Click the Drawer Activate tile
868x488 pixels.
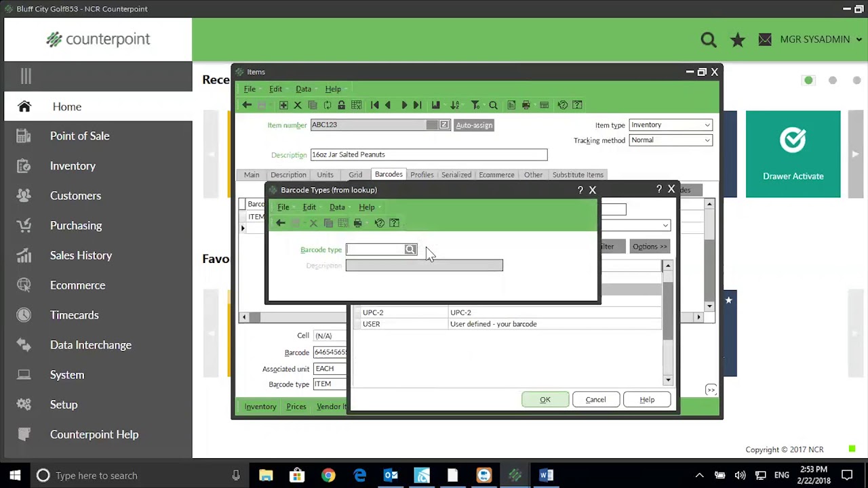(x=793, y=155)
